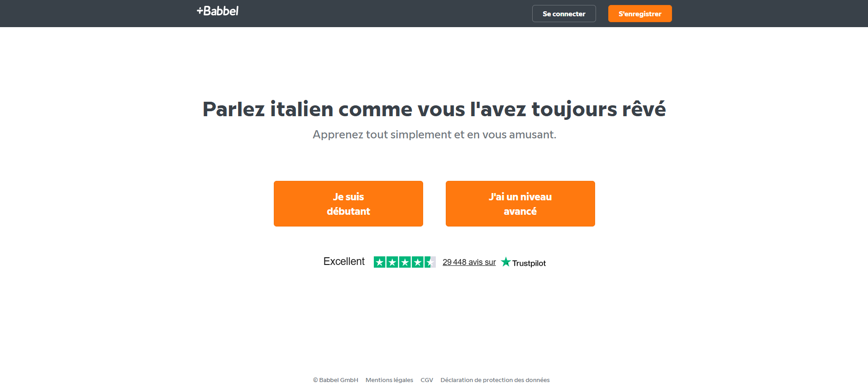Click the green Trustpilot logo star
This screenshot has height=392, width=868.
pos(506,262)
